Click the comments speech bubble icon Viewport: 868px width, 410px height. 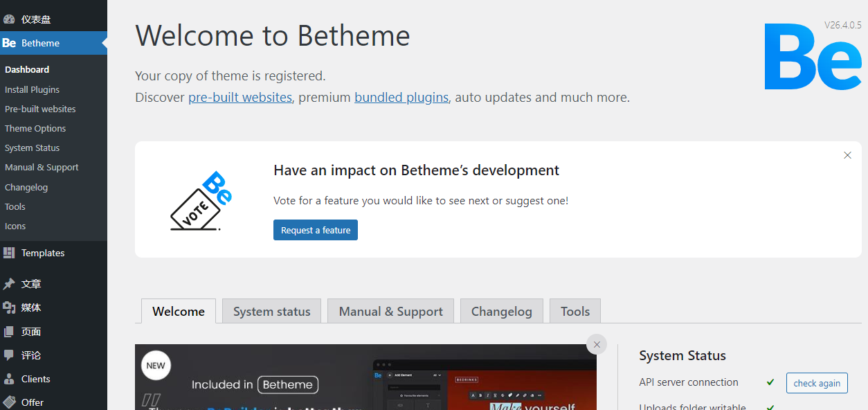tap(9, 355)
